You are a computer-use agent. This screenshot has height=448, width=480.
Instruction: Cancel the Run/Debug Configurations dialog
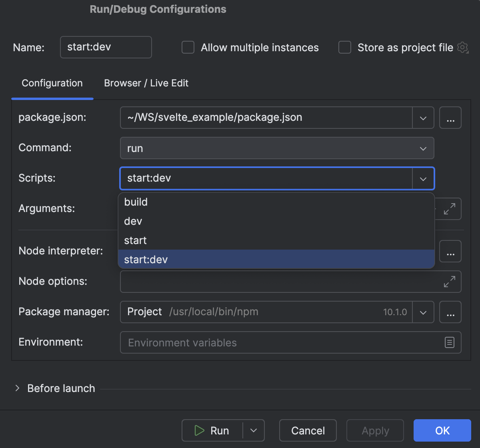point(308,430)
